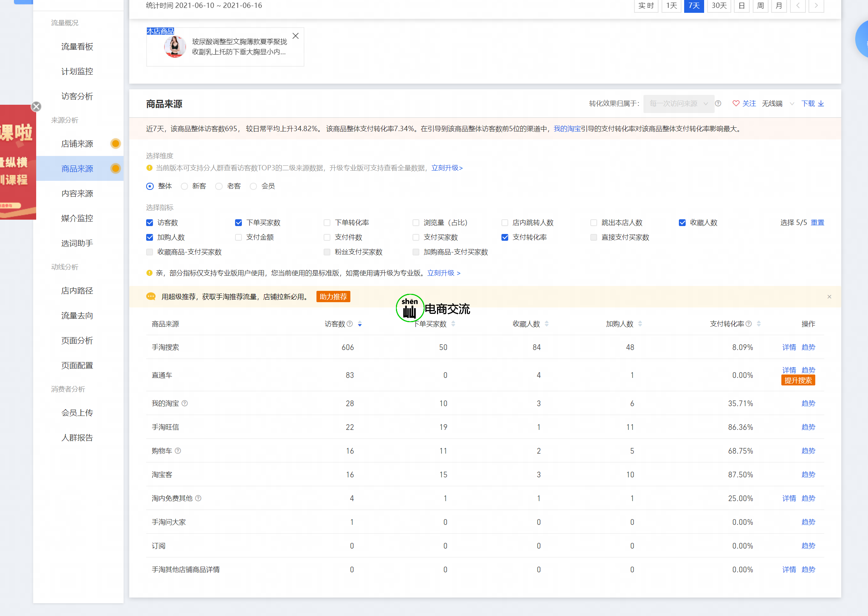Click help icon next to 支付转化率 header
868x616 pixels.
pos(749,324)
